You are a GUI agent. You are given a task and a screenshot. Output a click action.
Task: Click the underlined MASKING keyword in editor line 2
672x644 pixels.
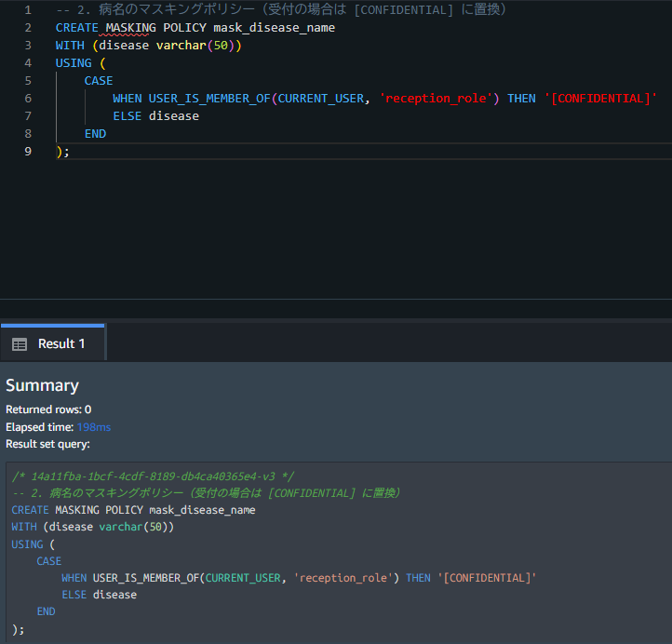(x=130, y=27)
